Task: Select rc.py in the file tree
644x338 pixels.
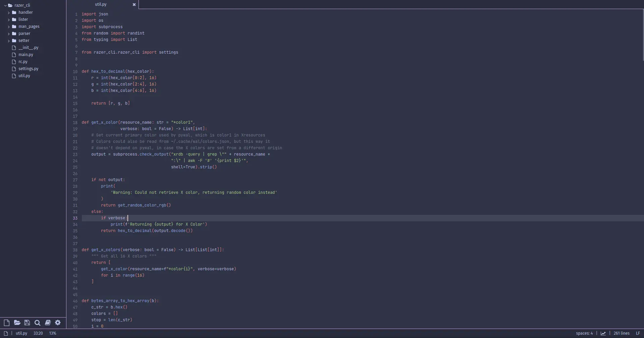Action: click(x=23, y=61)
